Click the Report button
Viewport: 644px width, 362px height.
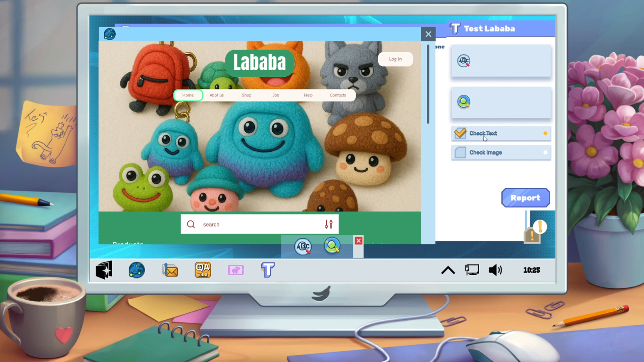525,198
